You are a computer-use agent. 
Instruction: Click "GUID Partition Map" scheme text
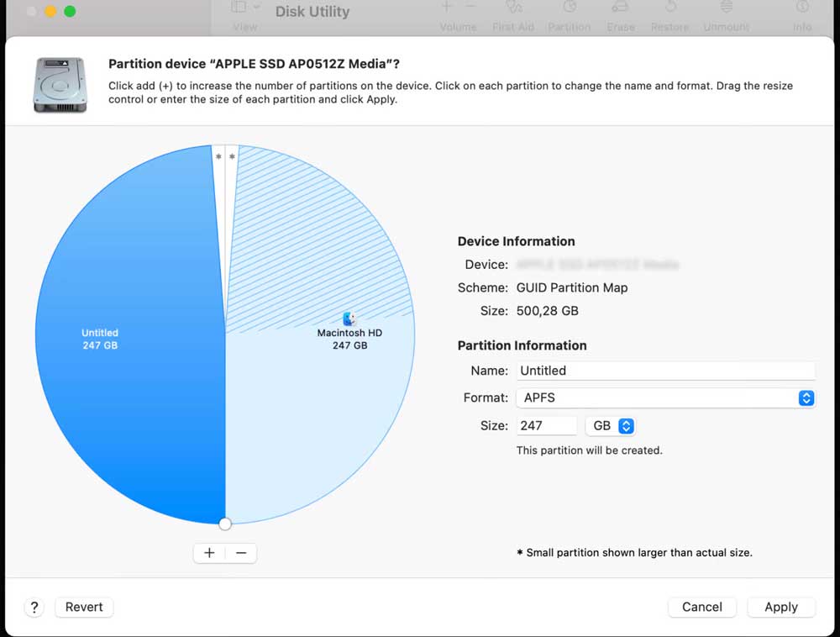tap(571, 287)
